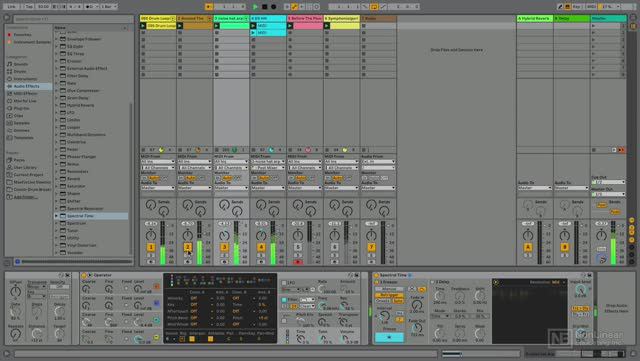Launch first clip on noise hat arp track

point(216,26)
